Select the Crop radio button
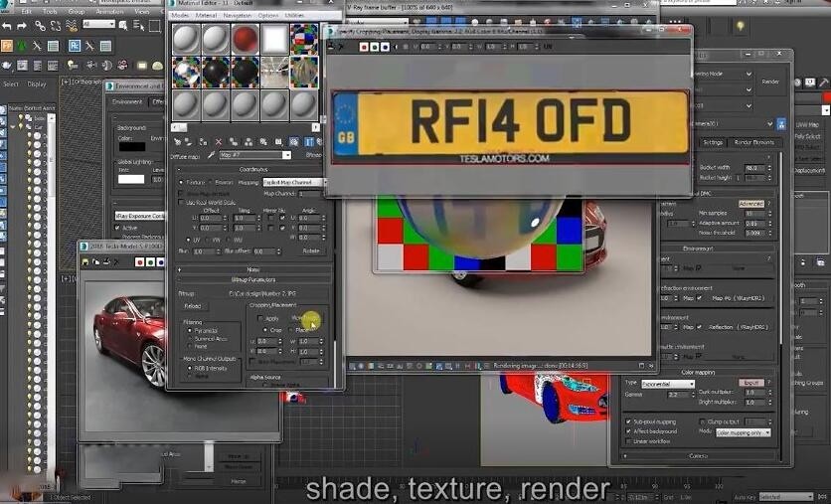This screenshot has width=831, height=504. point(265,330)
